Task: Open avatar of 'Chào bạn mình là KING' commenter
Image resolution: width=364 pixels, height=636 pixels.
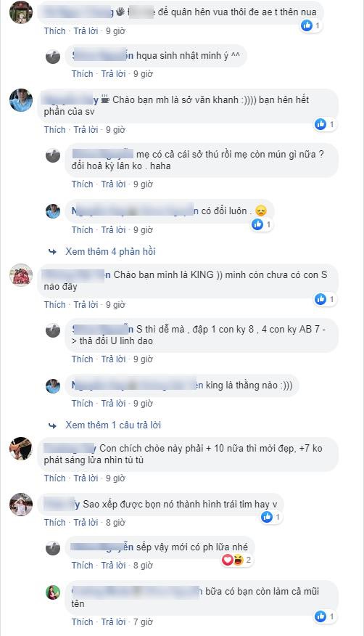Action: pyautogui.click(x=21, y=275)
